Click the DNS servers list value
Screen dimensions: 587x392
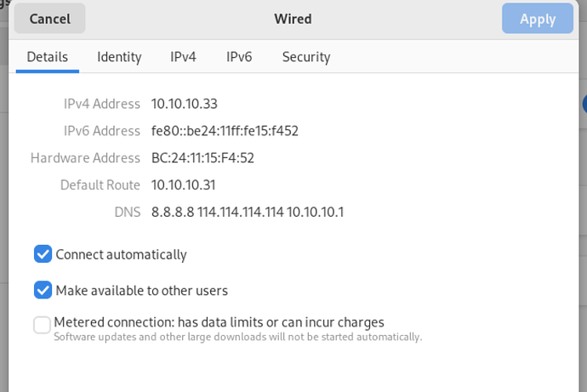pyautogui.click(x=248, y=212)
